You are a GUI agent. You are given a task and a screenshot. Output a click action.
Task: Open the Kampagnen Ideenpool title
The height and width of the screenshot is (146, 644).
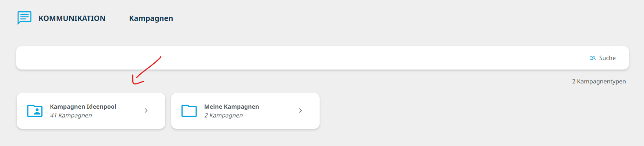(x=83, y=106)
